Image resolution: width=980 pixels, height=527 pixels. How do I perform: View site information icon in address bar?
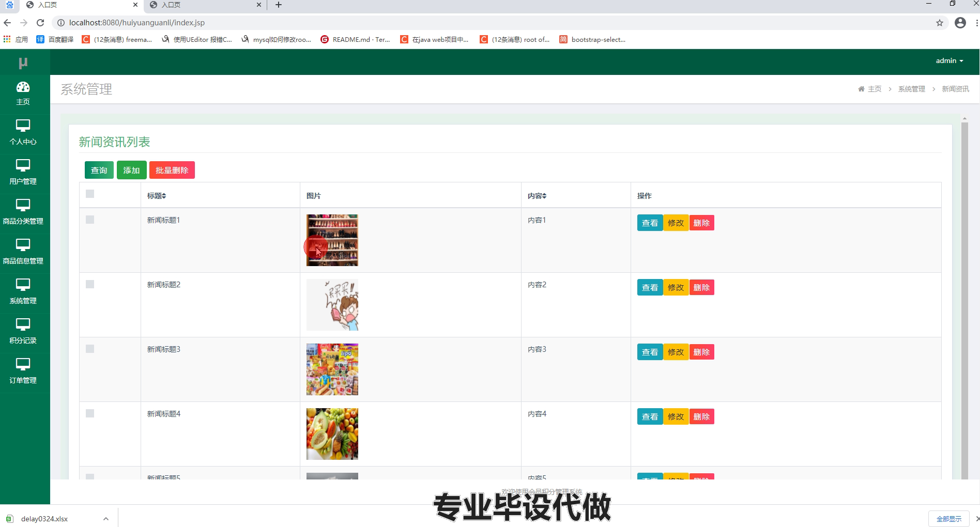(x=60, y=23)
